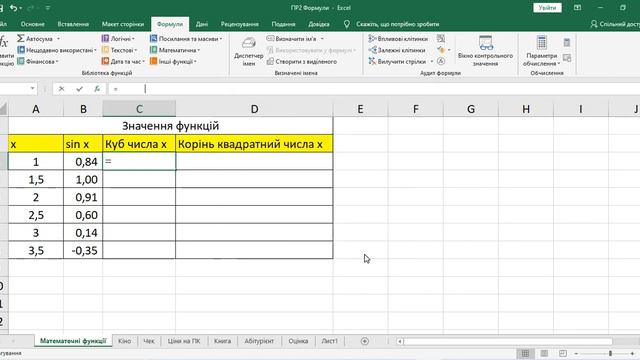Switch to the Вставлення tab
This screenshot has height=360, width=640.
click(x=73, y=24)
